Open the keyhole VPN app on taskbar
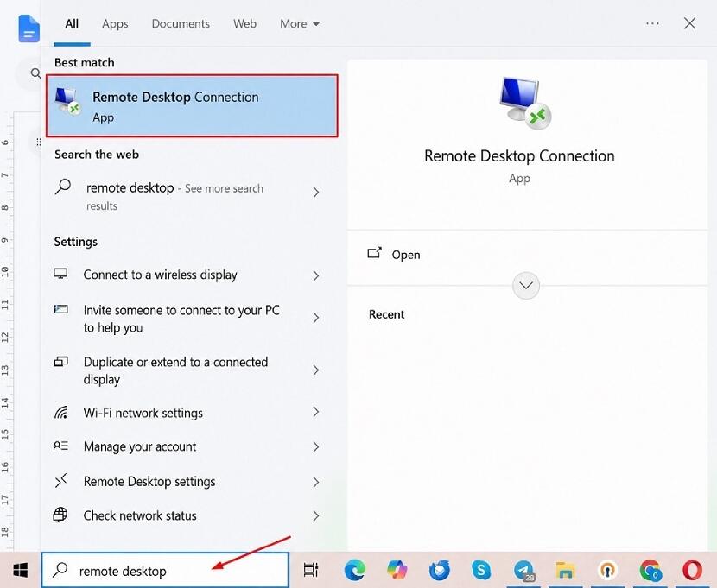 click(x=607, y=570)
